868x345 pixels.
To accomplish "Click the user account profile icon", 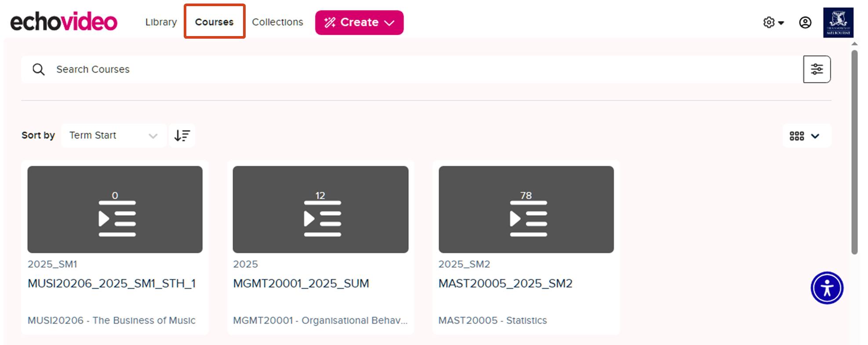I will (805, 22).
